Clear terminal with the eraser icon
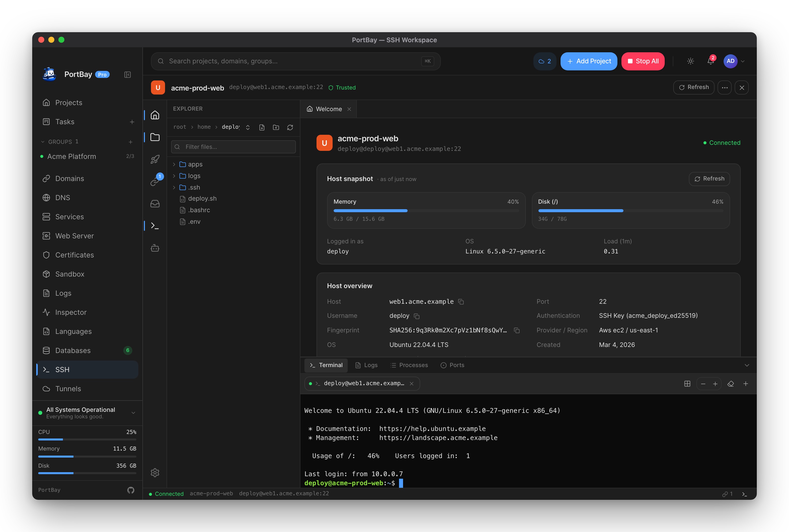Screen dimensions: 789x532 (x=731, y=384)
